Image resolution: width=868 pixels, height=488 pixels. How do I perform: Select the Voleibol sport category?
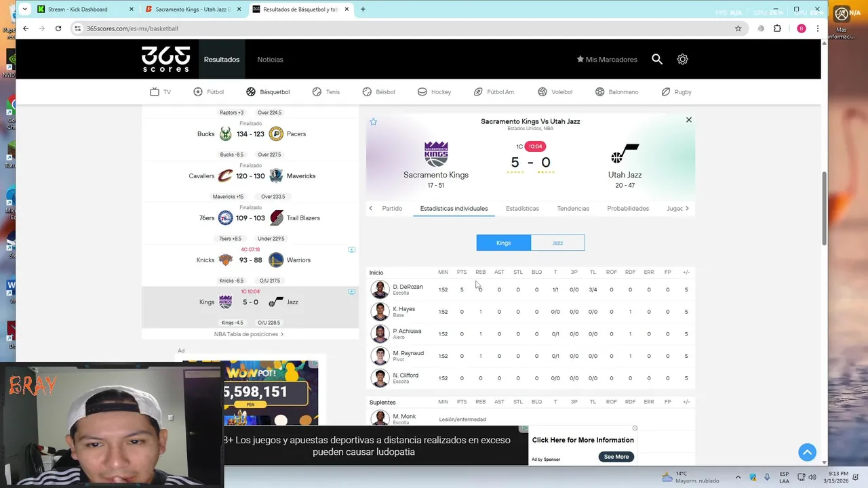[555, 91]
